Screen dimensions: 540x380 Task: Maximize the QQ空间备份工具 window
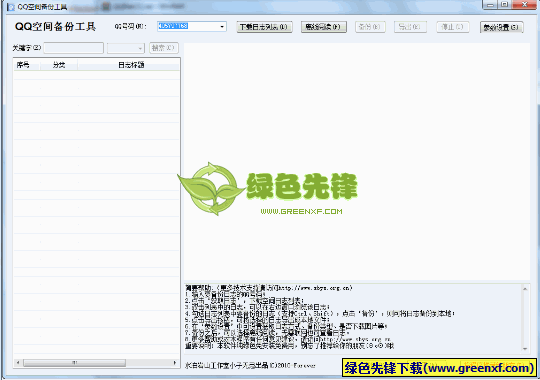[x=505, y=4]
